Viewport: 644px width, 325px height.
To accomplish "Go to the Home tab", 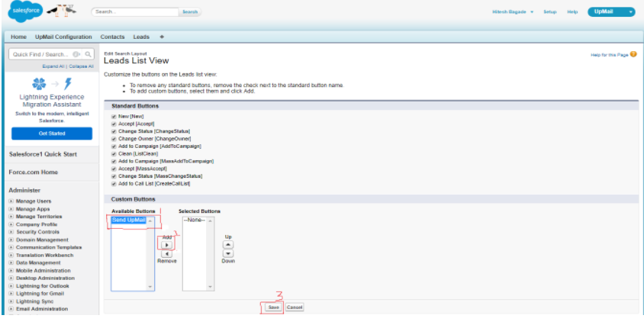I will [x=18, y=37].
